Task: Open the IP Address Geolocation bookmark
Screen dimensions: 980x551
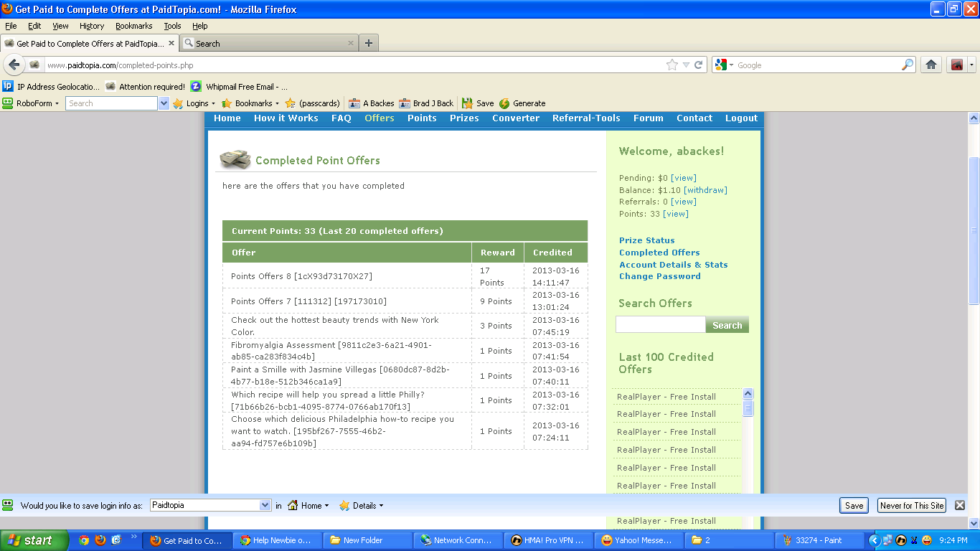Action: pyautogui.click(x=52, y=86)
